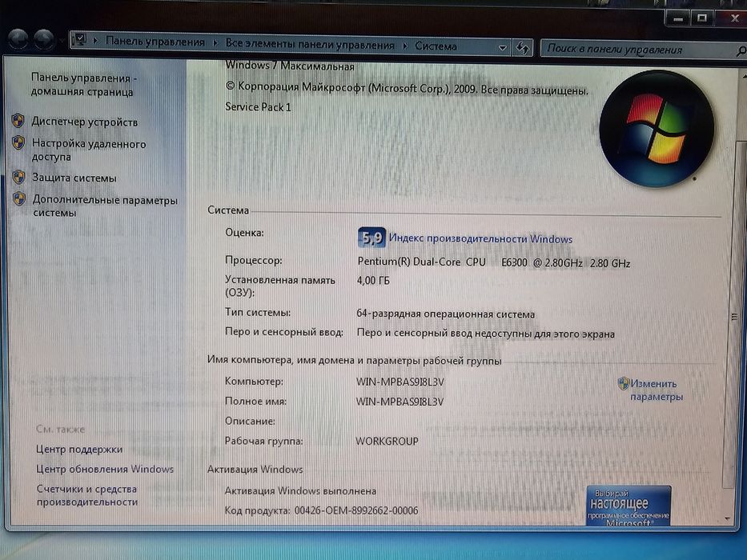Click shield icon beside Диспетчер устройств
Image resolution: width=747 pixels, height=560 pixels.
pyautogui.click(x=18, y=121)
